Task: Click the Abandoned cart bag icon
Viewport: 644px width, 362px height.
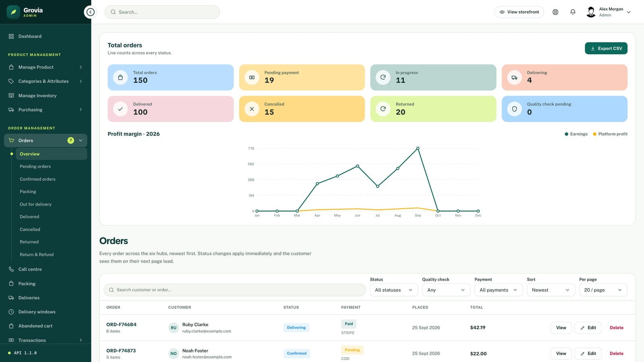Action: click(11, 326)
